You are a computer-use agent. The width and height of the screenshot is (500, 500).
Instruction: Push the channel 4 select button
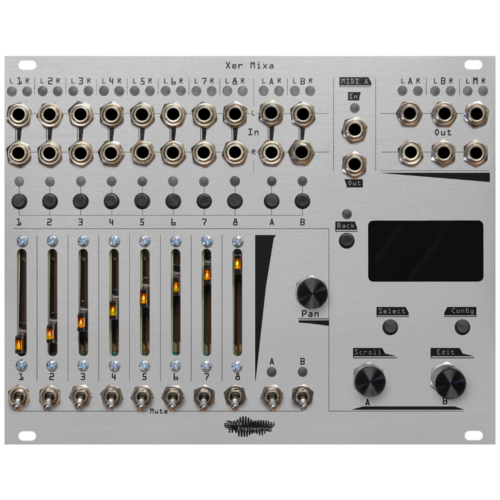(112, 201)
